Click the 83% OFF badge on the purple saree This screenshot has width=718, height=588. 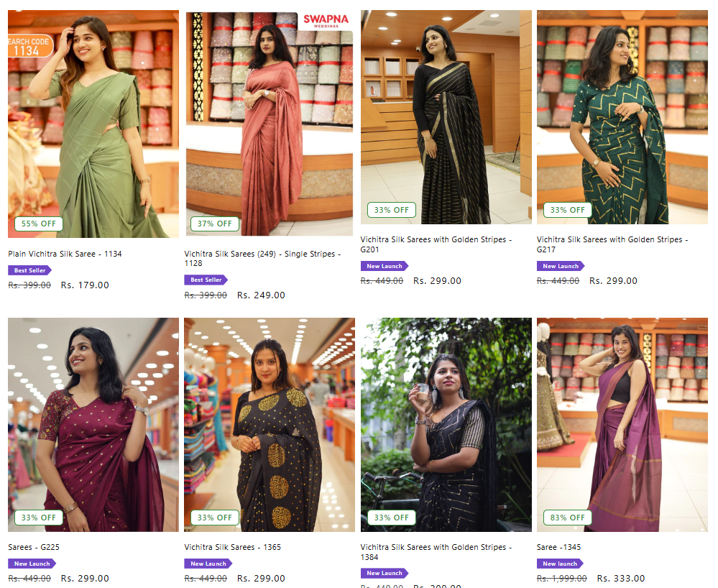[567, 518]
